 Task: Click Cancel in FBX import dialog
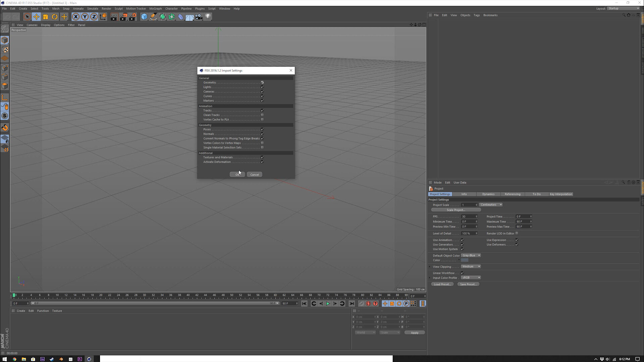255,175
